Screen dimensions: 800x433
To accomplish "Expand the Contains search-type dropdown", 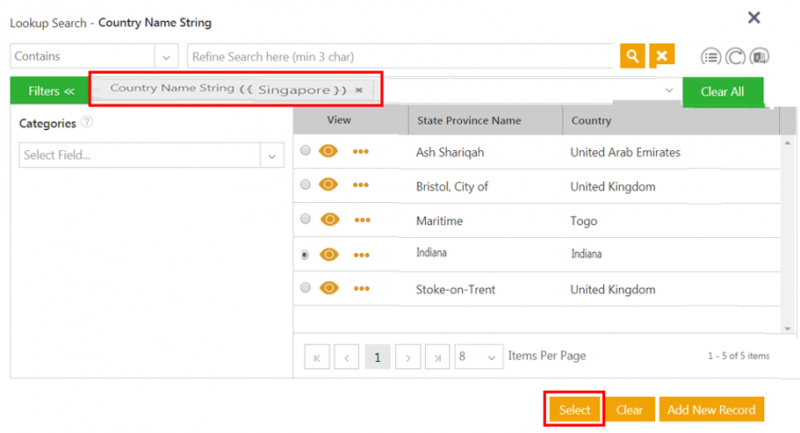I will pyautogui.click(x=166, y=56).
